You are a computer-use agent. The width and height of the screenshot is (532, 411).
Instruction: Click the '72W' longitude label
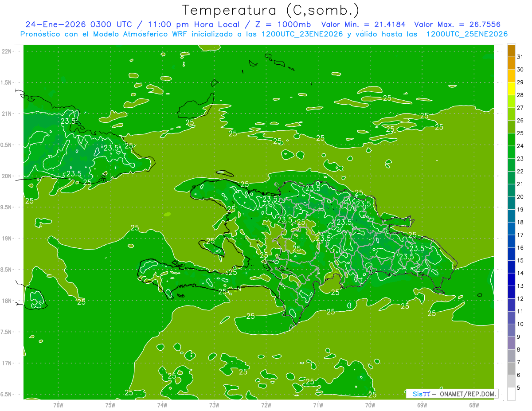pos(266,405)
